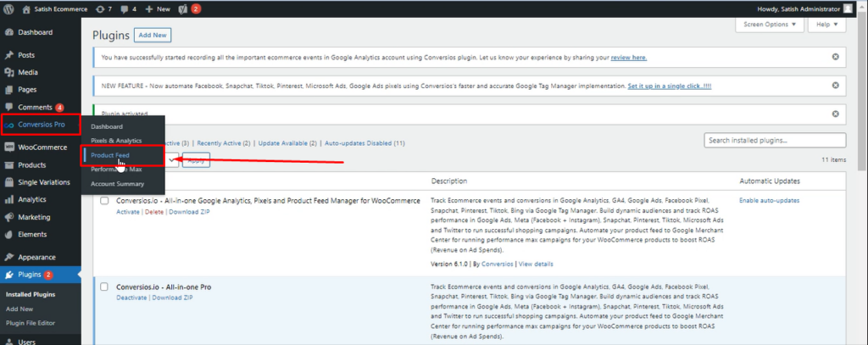Open the 'View details' plugin link
This screenshot has width=868, height=345.
pos(536,264)
